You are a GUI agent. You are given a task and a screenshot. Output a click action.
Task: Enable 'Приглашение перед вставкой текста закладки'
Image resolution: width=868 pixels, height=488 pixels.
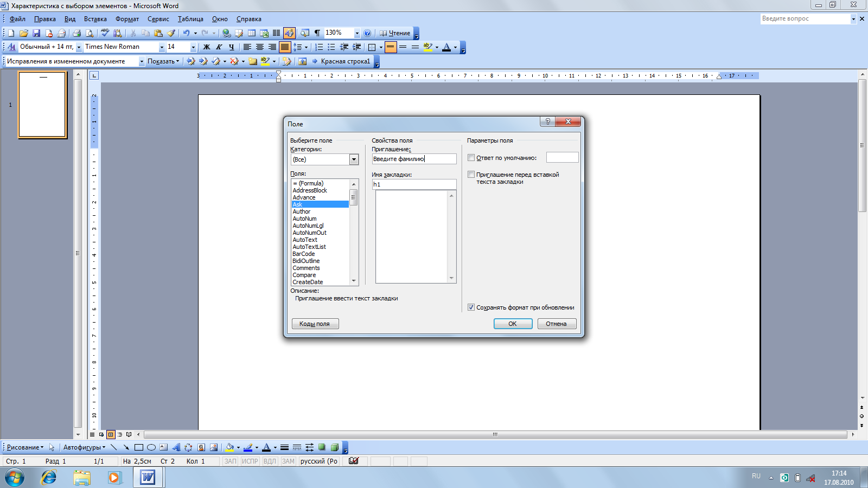(x=471, y=175)
